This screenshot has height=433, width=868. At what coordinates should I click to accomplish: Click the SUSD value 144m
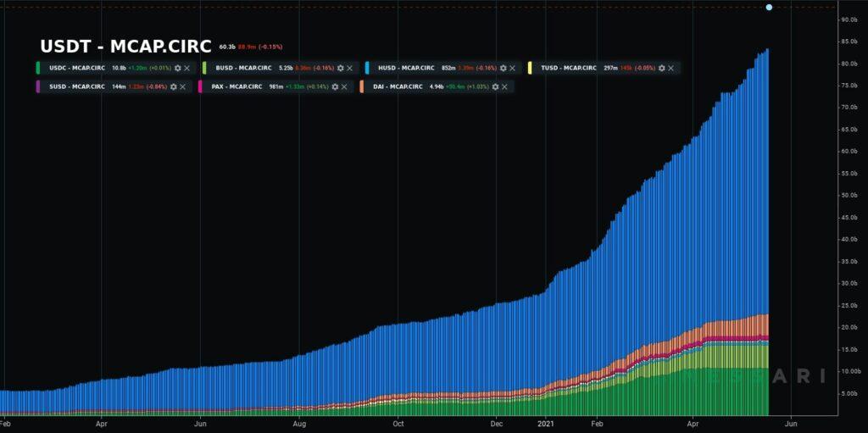coord(119,87)
